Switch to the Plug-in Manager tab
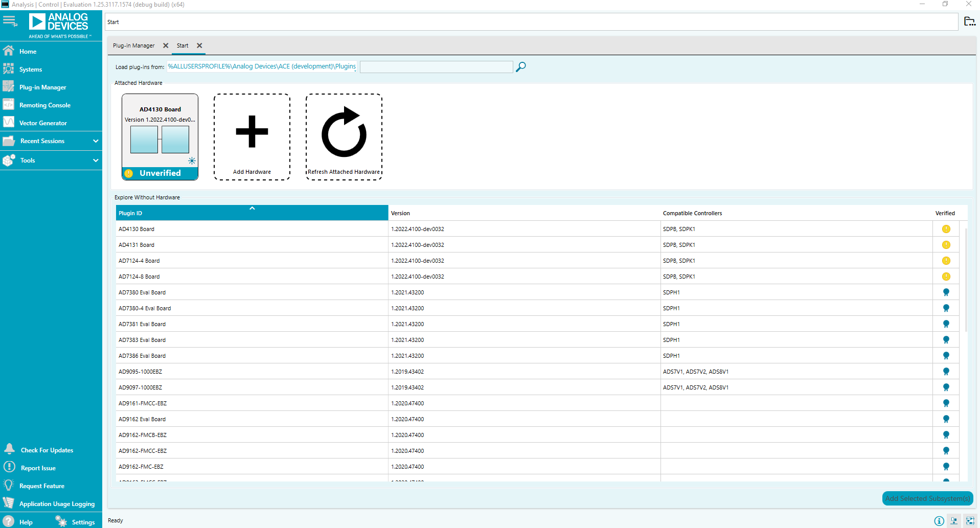 click(133, 45)
